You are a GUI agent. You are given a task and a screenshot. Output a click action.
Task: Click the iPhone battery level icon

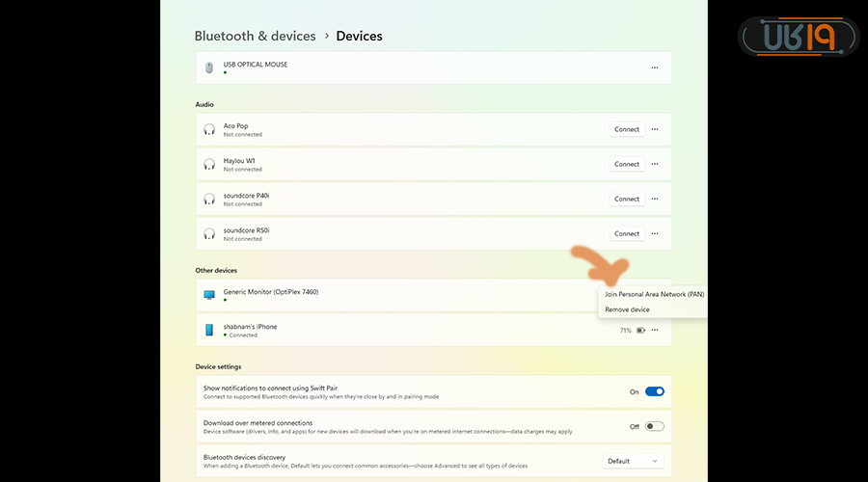(x=639, y=330)
